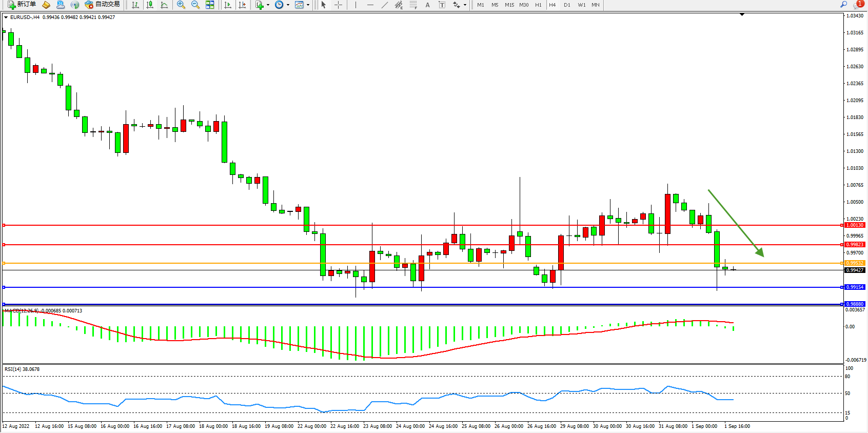868x433 pixels.
Task: Switch to the D1 timeframe
Action: pos(567,5)
